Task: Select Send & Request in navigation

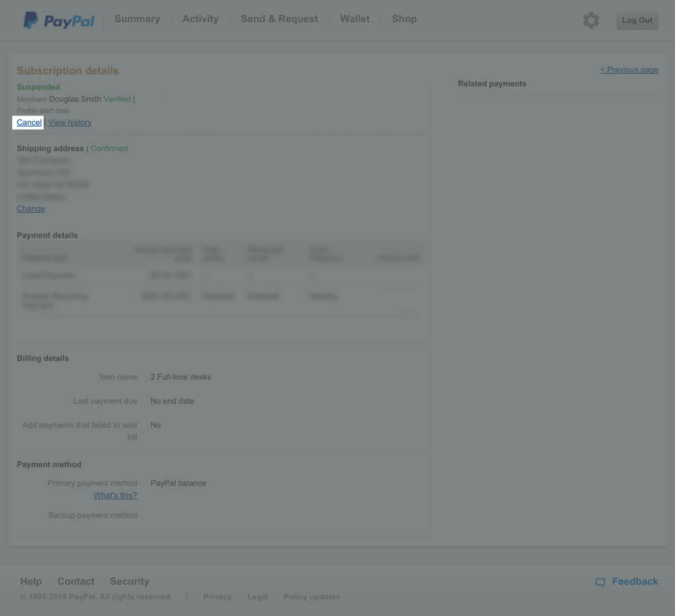Action: (279, 19)
